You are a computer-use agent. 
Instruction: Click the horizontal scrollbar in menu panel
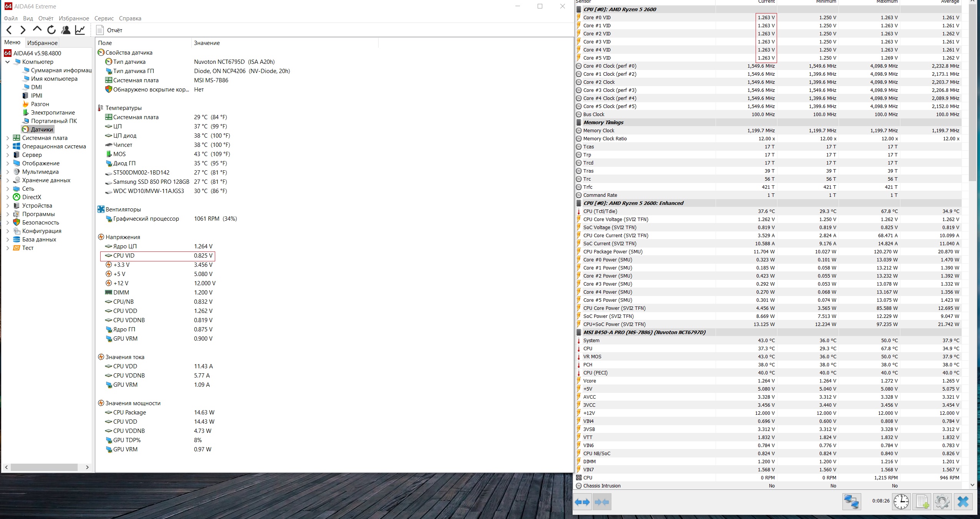click(44, 467)
